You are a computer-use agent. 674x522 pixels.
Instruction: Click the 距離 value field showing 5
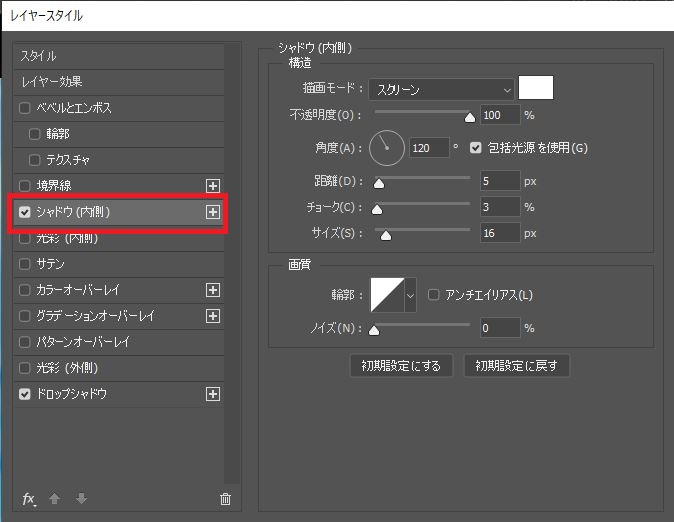(500, 181)
